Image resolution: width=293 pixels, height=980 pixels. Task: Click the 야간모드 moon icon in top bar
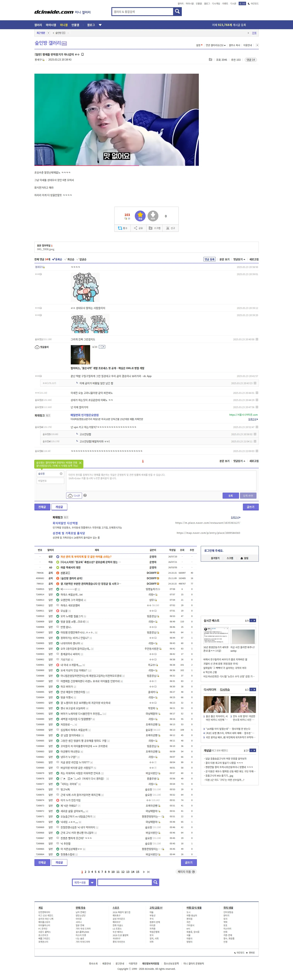(x=249, y=3)
